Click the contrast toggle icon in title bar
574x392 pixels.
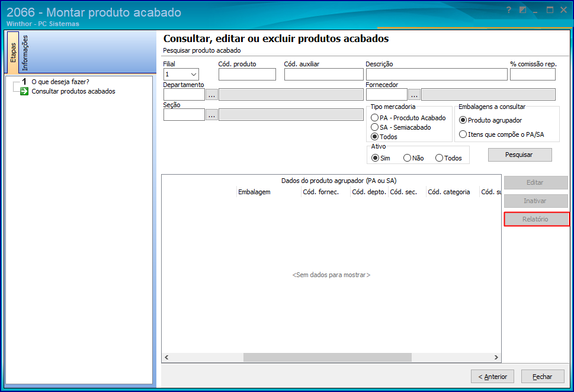(x=522, y=10)
